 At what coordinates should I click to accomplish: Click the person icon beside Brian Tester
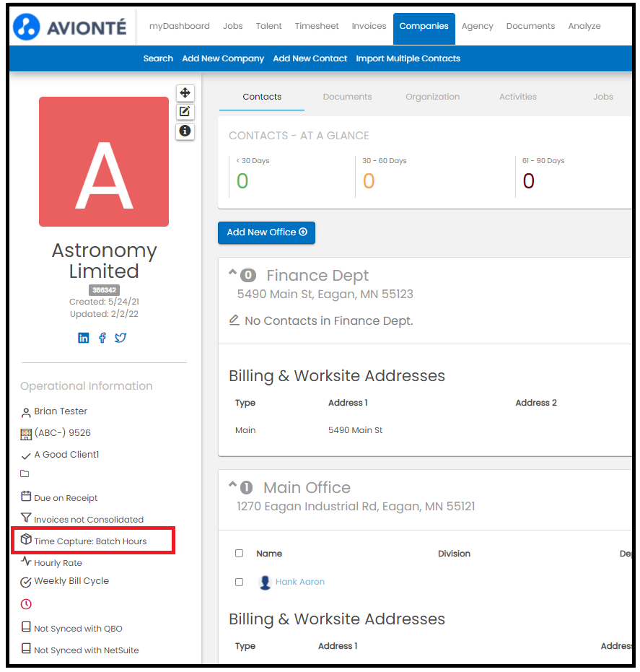coord(26,412)
